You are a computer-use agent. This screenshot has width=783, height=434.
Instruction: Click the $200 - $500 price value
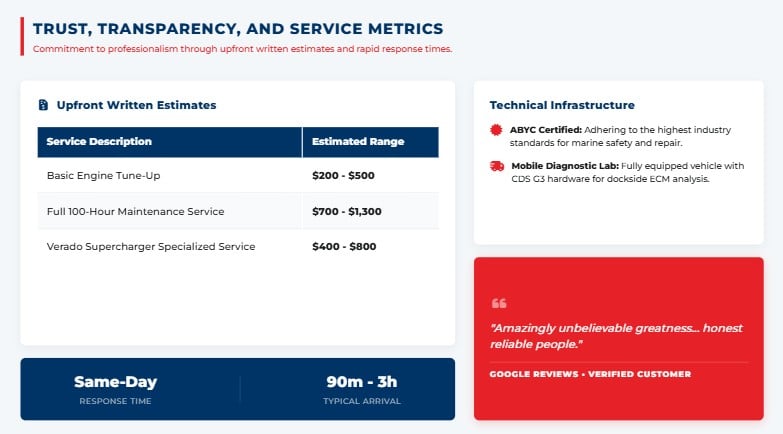343,175
